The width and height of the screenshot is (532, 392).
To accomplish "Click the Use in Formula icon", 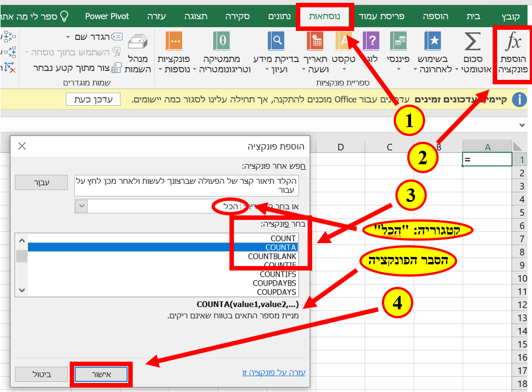I will coord(117,52).
